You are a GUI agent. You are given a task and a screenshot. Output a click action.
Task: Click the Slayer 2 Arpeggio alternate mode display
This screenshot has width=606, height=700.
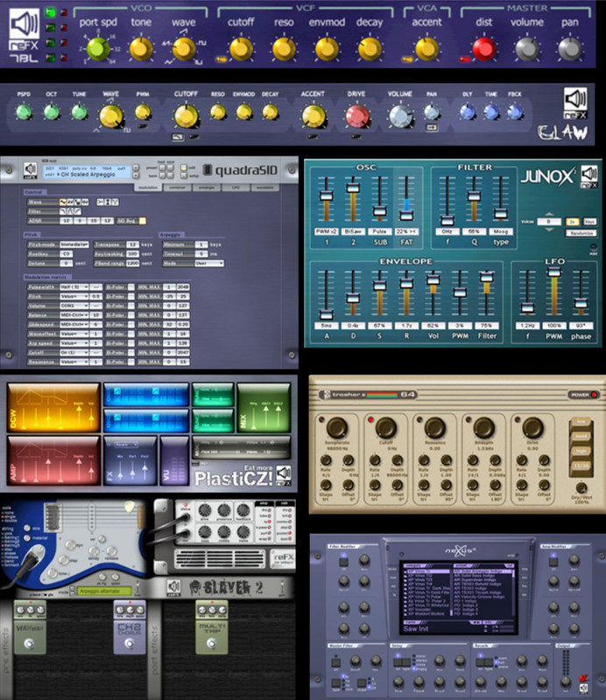click(x=105, y=591)
